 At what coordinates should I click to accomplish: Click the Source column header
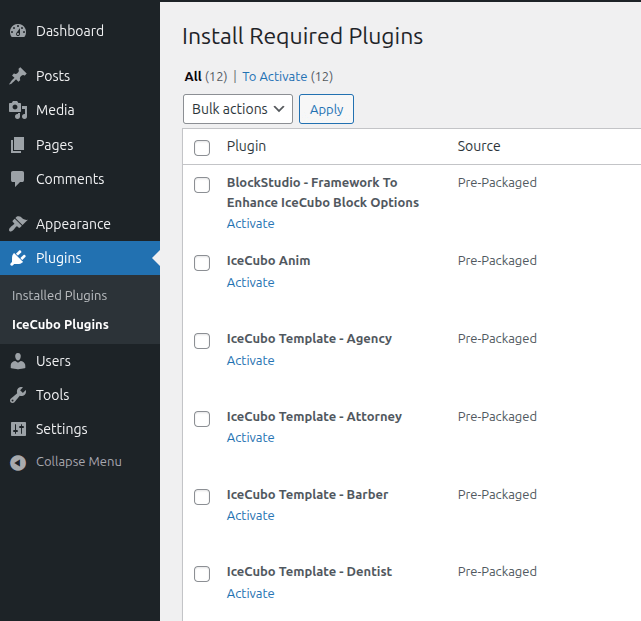tap(479, 146)
